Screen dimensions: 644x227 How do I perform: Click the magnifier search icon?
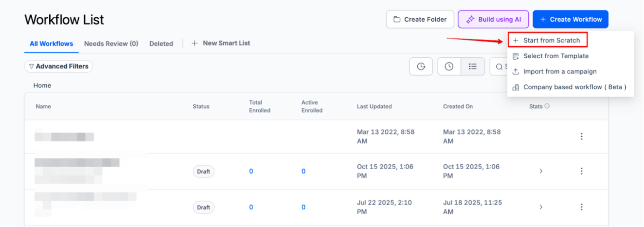(499, 66)
